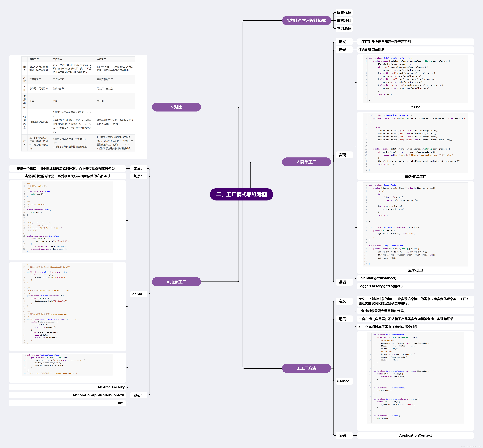The height and width of the screenshot is (448, 483).
Task: Select the 3.工厂方法 branch node
Action: coord(307,368)
